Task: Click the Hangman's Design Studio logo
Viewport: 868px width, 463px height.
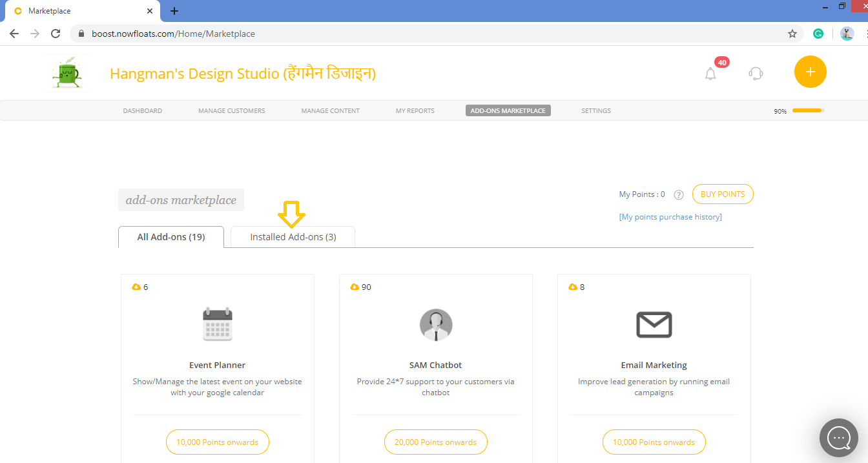Action: (67, 72)
